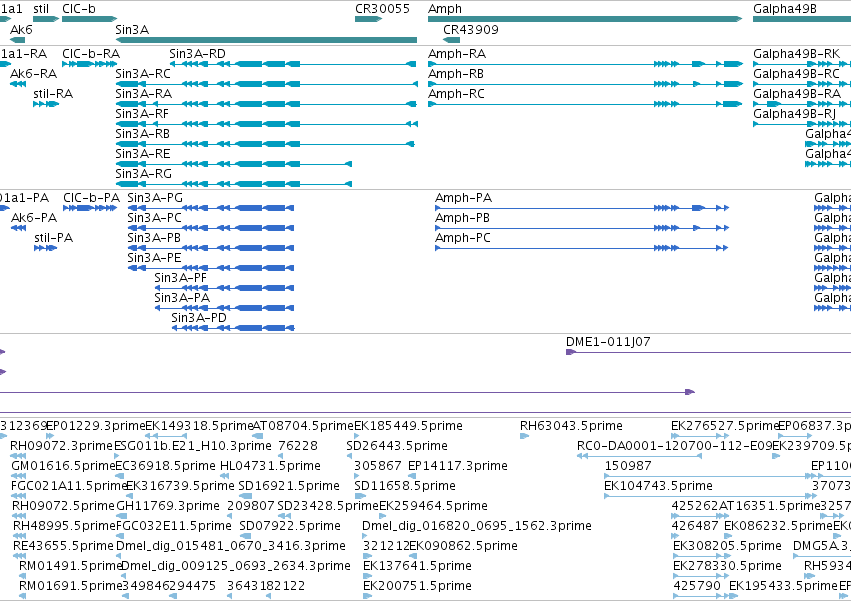Viewport: 851px width, 601px height.
Task: Select EST EK276527.5prime
Action: pyautogui.click(x=725, y=426)
